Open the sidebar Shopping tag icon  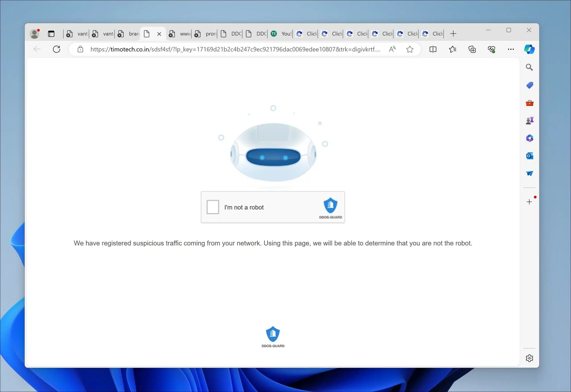coord(530,85)
